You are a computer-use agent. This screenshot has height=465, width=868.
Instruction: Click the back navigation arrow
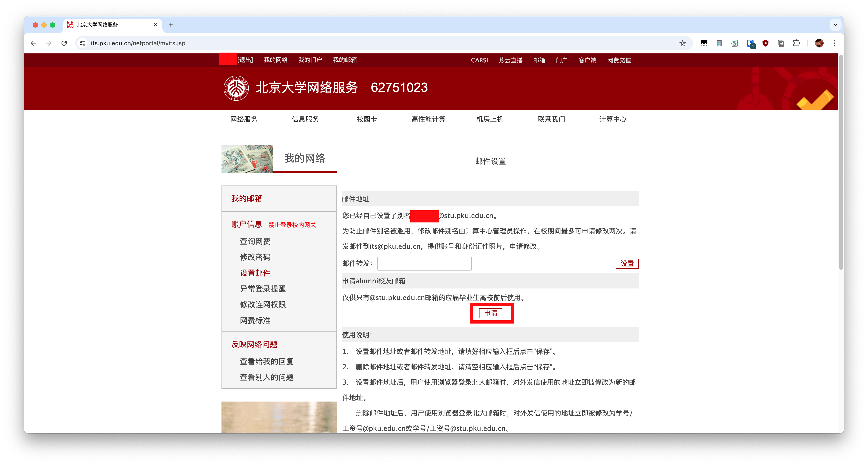pos(33,43)
